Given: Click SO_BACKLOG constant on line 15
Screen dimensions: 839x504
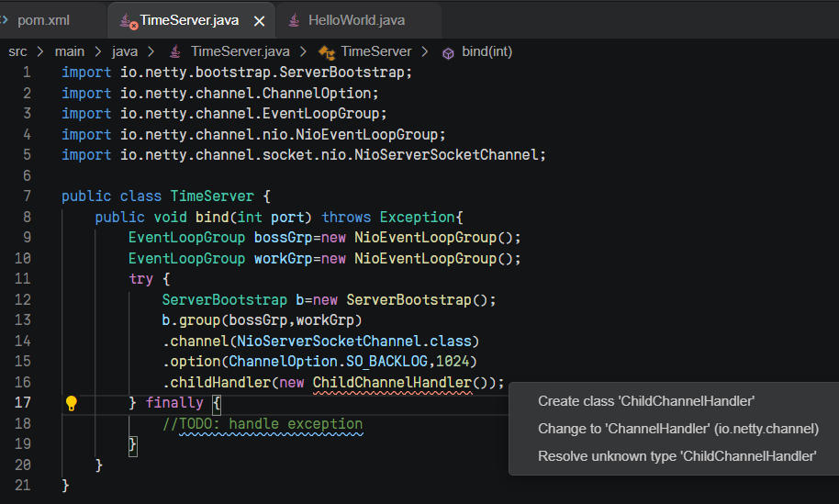Looking at the screenshot, I should click(386, 362).
